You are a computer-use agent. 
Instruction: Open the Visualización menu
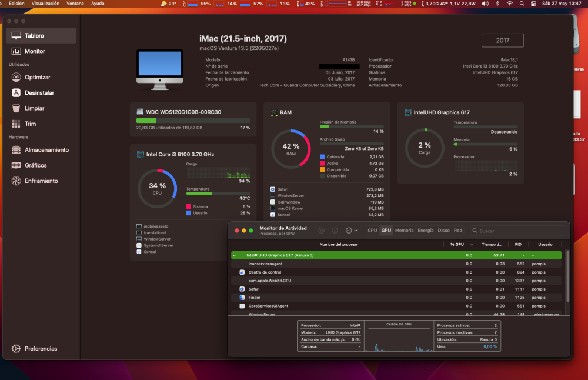(x=45, y=4)
